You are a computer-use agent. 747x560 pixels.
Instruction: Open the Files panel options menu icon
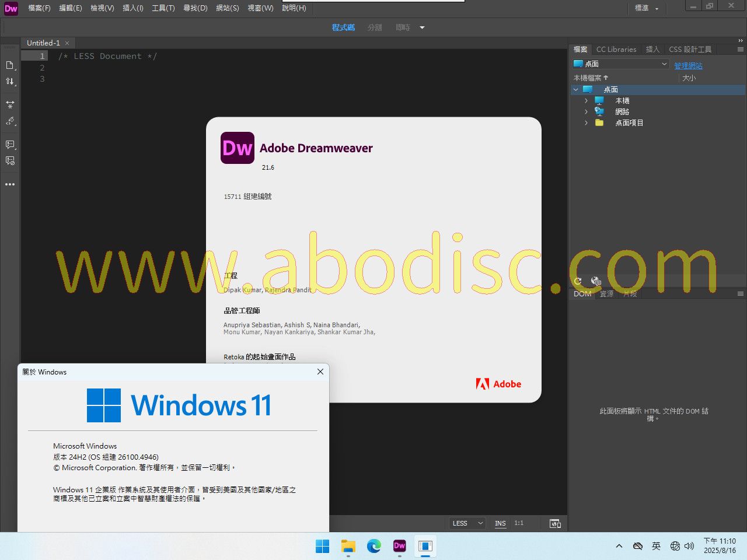740,50
